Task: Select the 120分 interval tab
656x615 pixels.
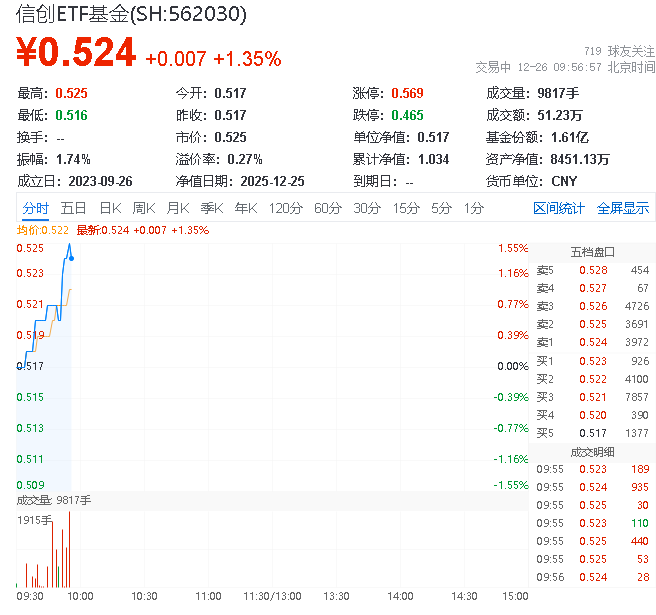Action: 286,208
